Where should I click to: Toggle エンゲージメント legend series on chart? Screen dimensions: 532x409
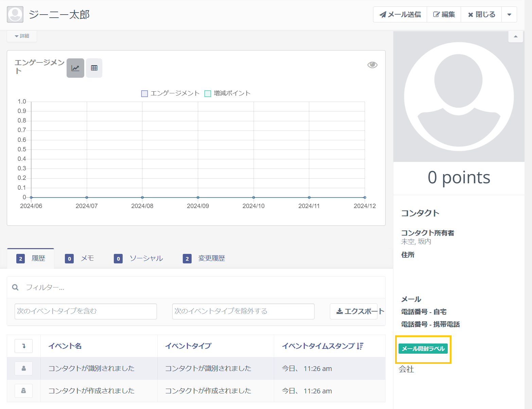(170, 93)
